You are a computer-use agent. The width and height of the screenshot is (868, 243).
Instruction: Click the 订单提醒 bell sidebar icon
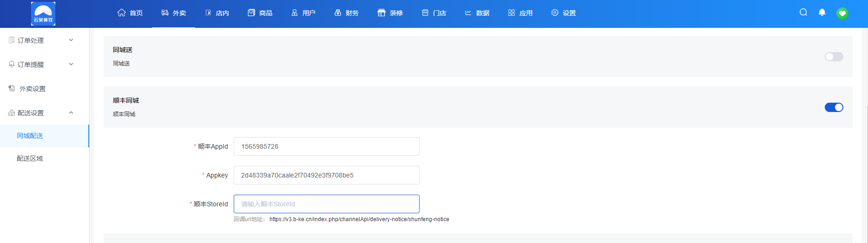[12, 64]
